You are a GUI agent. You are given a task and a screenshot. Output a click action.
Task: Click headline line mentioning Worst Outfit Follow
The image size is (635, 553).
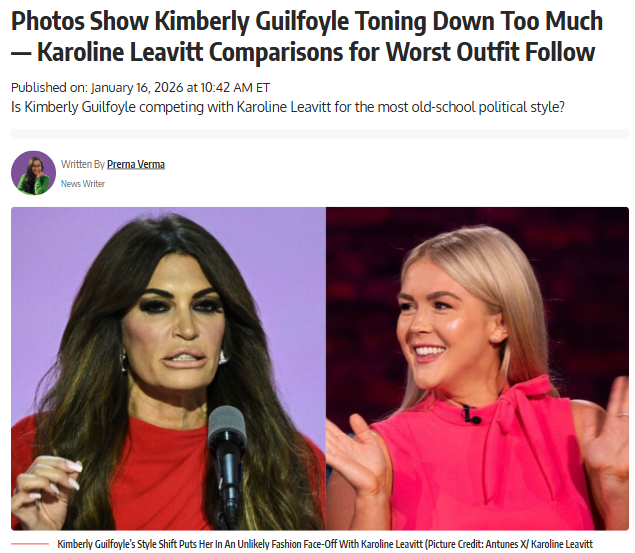coord(303,52)
